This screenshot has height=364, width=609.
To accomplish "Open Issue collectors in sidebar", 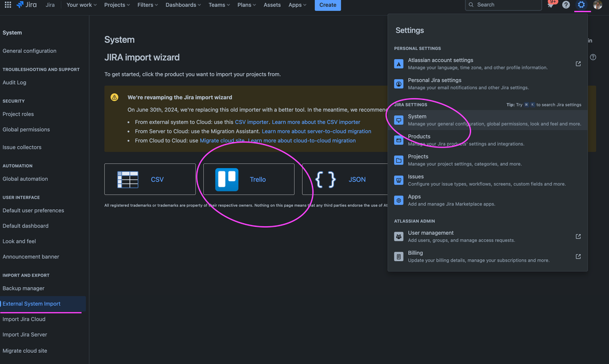I will click(x=22, y=147).
